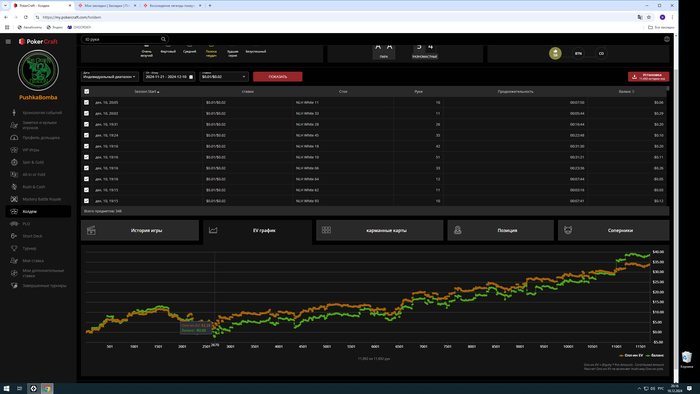The height and width of the screenshot is (394, 700).
Task: Go to All-in or Fold section
Action: click(x=33, y=174)
